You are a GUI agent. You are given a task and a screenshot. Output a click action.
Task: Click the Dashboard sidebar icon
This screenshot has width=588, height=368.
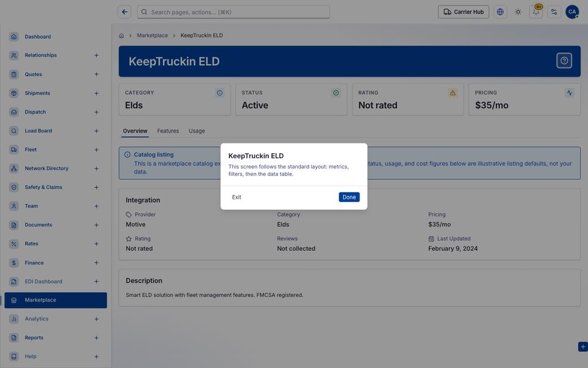(x=14, y=37)
